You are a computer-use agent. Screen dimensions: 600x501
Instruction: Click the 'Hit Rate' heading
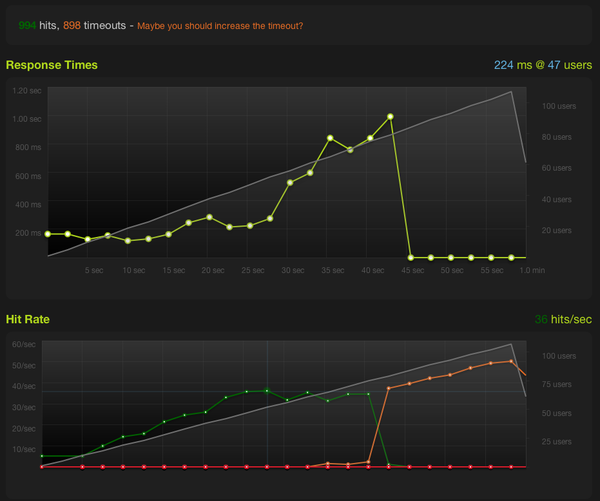pyautogui.click(x=28, y=319)
